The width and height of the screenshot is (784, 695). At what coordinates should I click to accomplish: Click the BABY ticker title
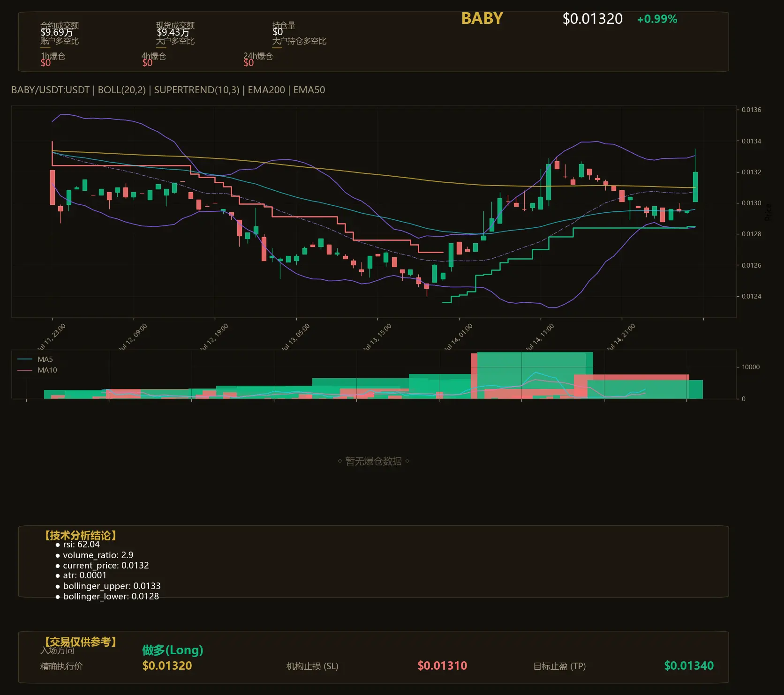pos(482,18)
